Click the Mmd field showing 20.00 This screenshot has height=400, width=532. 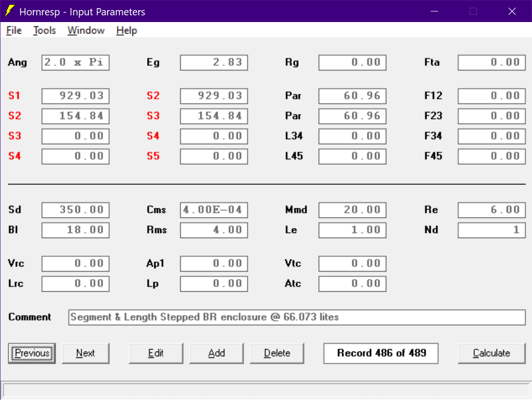[x=353, y=210]
